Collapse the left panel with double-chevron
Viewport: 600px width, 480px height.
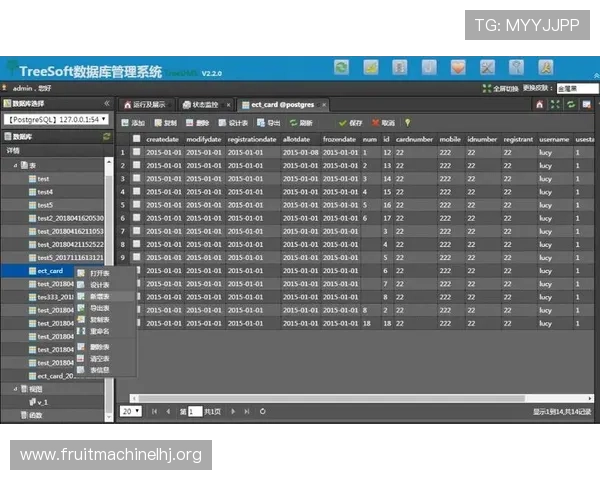pyautogui.click(x=107, y=104)
